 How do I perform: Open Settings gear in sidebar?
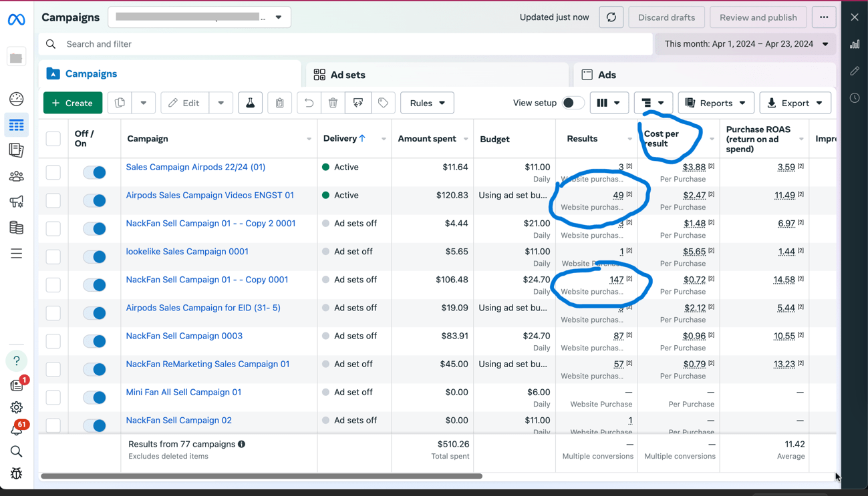point(16,407)
